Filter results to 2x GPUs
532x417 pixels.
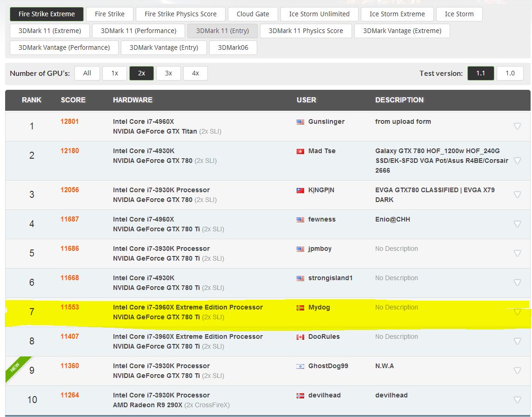click(x=141, y=74)
